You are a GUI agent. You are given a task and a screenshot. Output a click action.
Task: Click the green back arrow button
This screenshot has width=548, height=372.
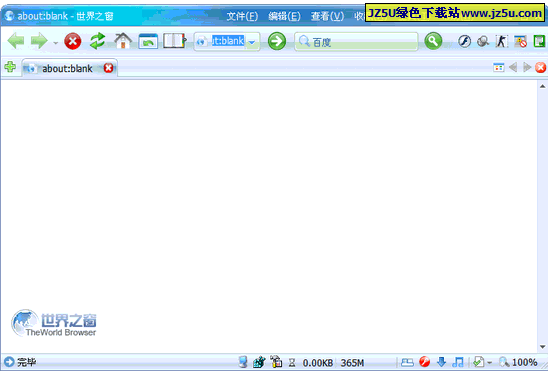coord(16,41)
